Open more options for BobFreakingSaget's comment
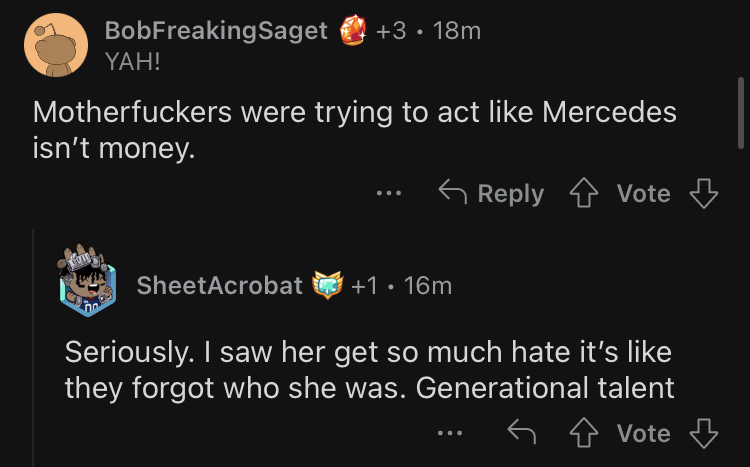 389,193
